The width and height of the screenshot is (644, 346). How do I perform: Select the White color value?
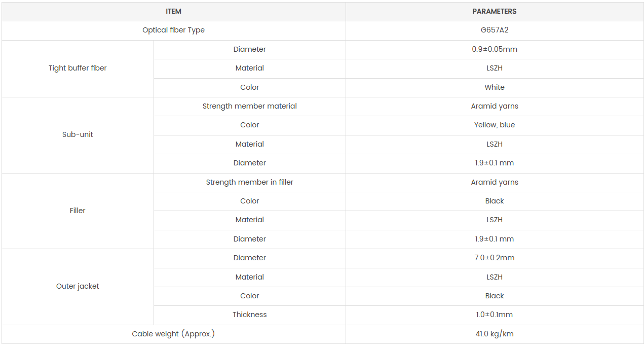494,87
